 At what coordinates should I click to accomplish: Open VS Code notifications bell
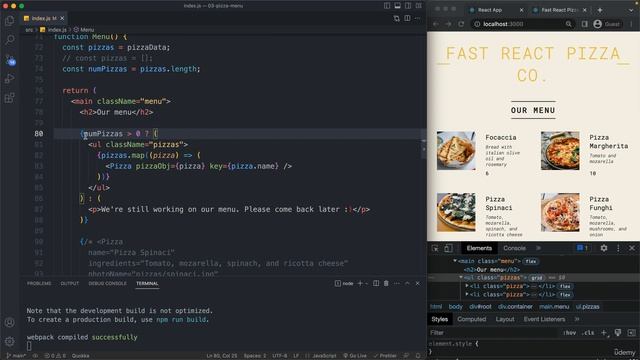[x=418, y=356]
